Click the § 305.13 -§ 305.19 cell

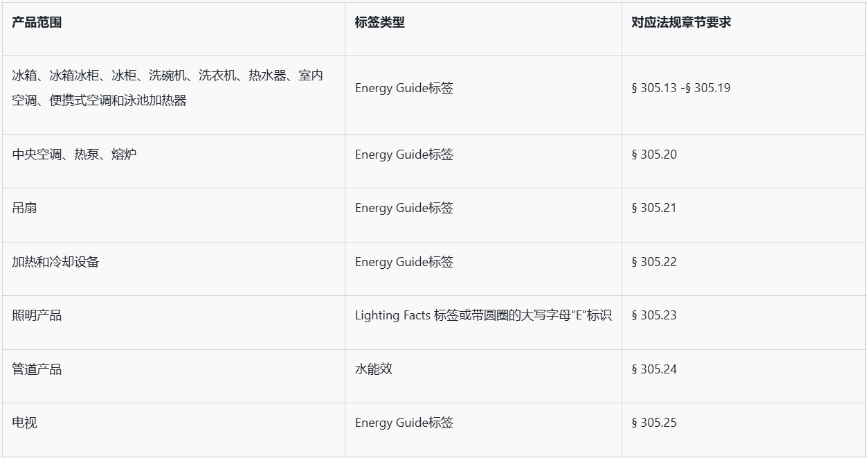[x=680, y=88]
